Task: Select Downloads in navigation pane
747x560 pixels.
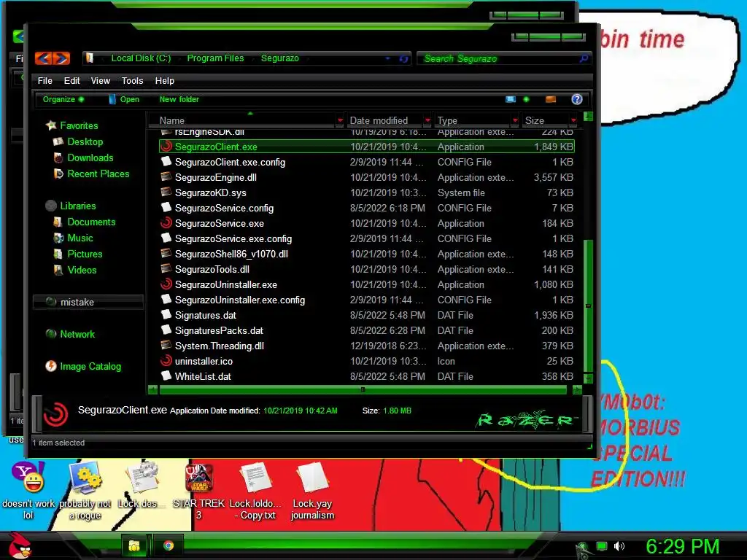Action: click(x=90, y=157)
